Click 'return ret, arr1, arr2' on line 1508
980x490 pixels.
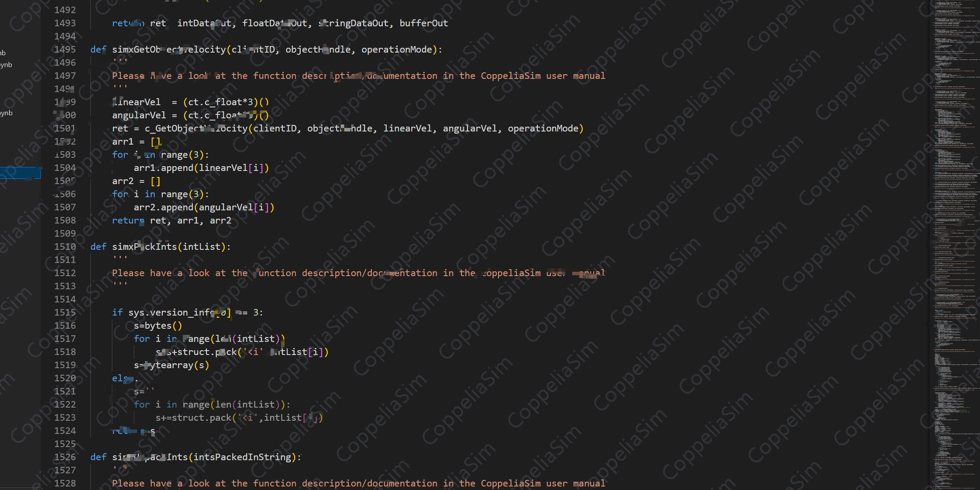coord(171,220)
